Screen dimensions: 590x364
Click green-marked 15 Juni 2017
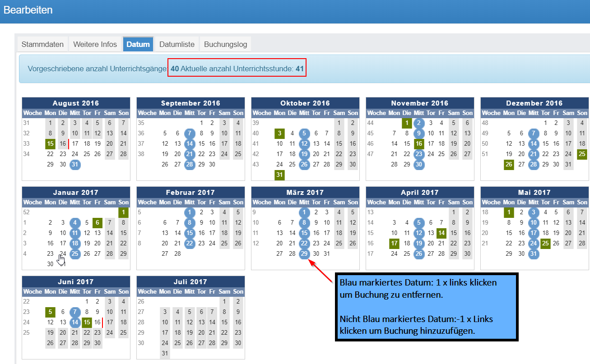tap(87, 323)
